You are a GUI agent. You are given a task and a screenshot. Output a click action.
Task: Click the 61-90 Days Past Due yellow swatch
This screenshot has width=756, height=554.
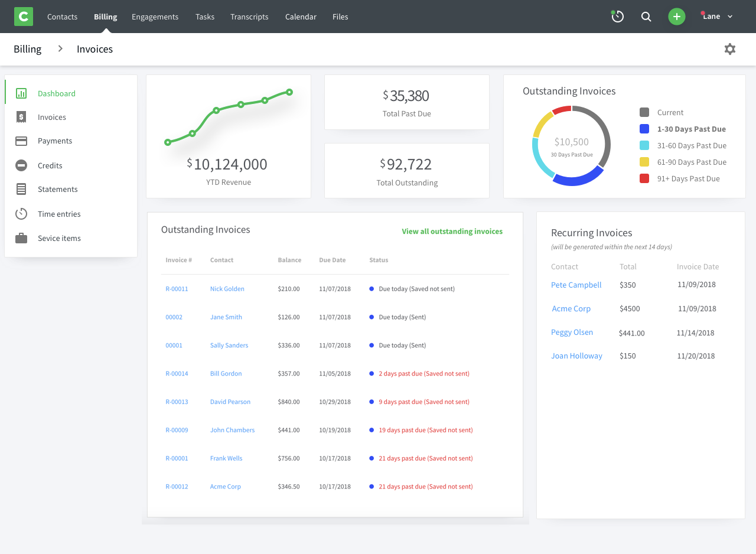[644, 162]
